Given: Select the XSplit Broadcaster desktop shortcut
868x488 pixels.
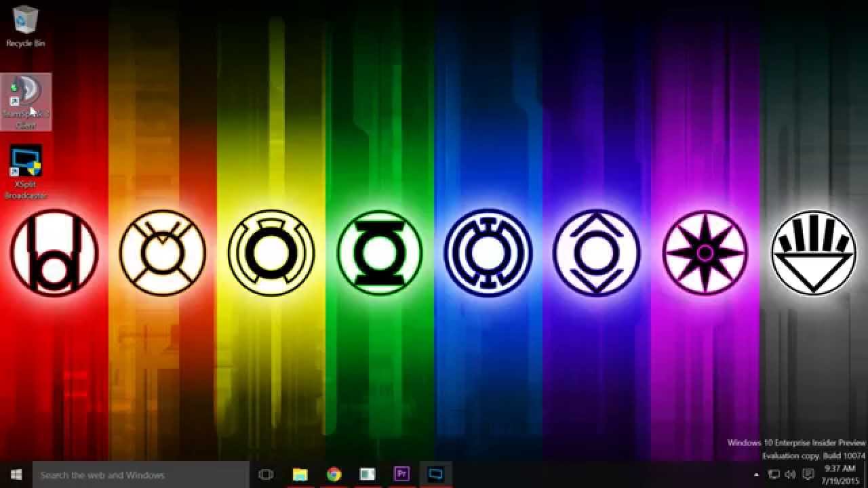Looking at the screenshot, I should point(26,172).
